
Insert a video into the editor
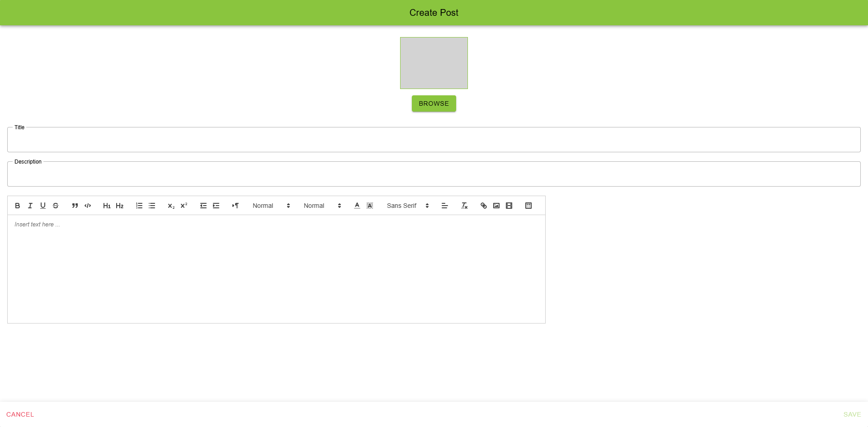tap(509, 206)
